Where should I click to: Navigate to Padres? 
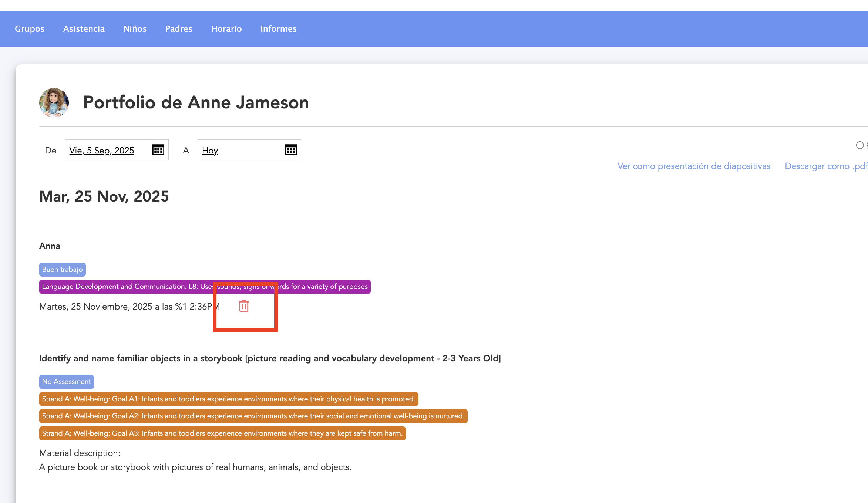(179, 29)
